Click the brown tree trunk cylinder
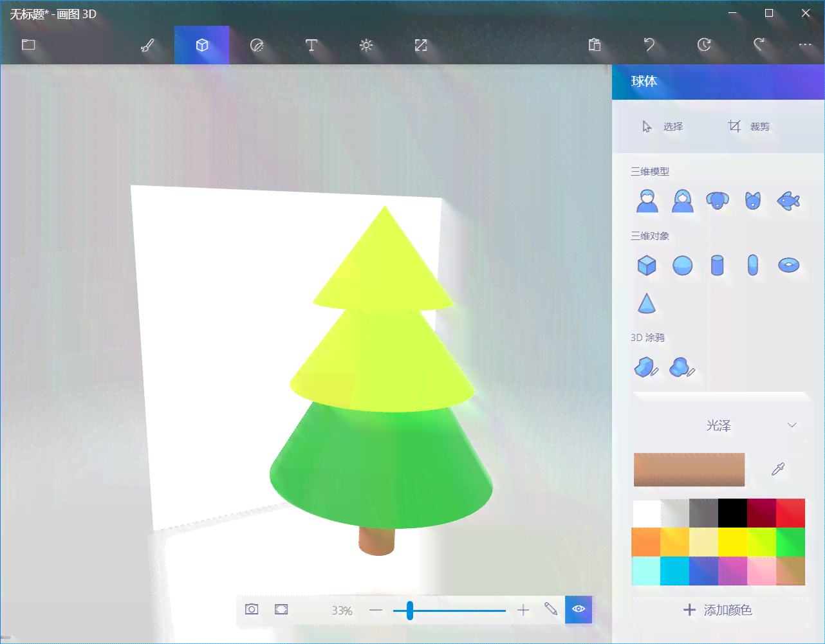 click(x=376, y=540)
